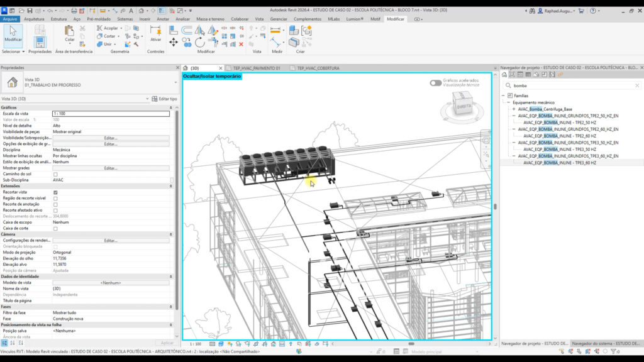The height and width of the screenshot is (362, 644).
Task: Click Editar tipo button
Action: 164,99
